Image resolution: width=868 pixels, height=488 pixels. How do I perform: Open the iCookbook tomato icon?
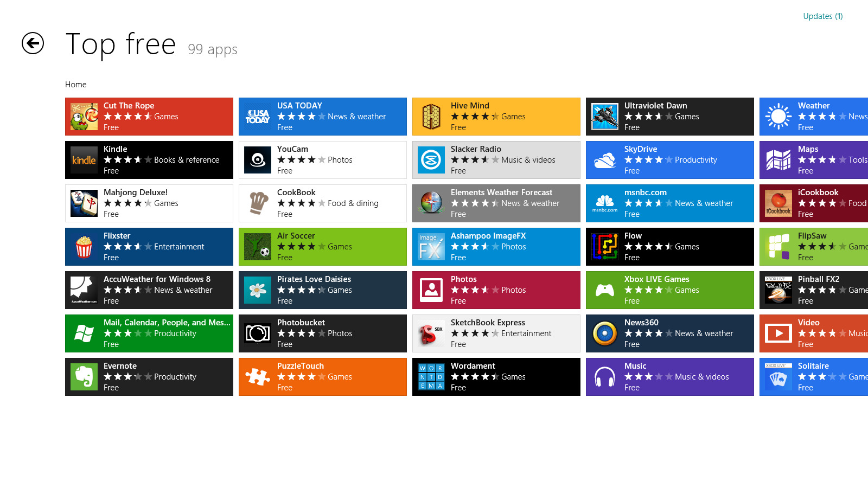[x=778, y=203]
